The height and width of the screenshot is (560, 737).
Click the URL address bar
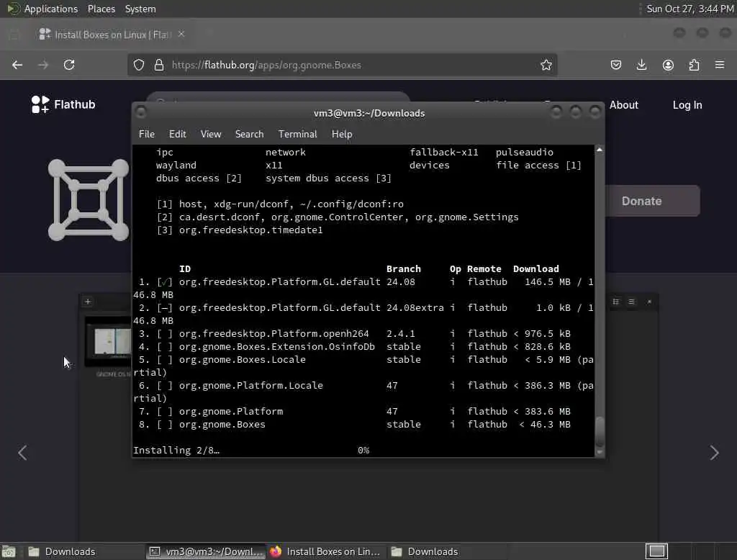(342, 65)
